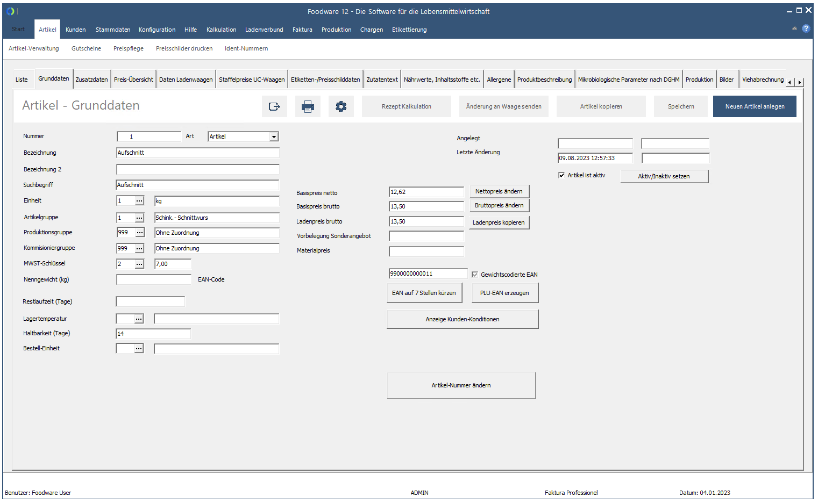The width and height of the screenshot is (818, 504).
Task: Open the Produktionsgruppe lookup ellipsis button
Action: (140, 233)
